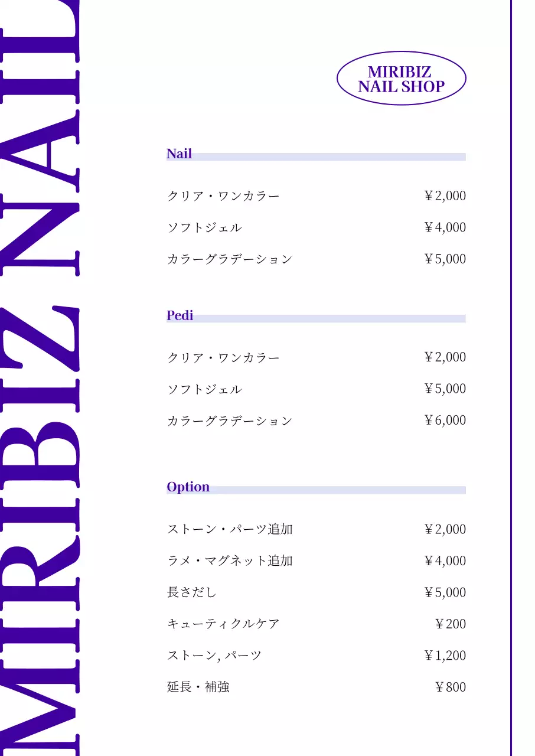Choose カラーグラデーション under the Pedi heading

(230, 421)
